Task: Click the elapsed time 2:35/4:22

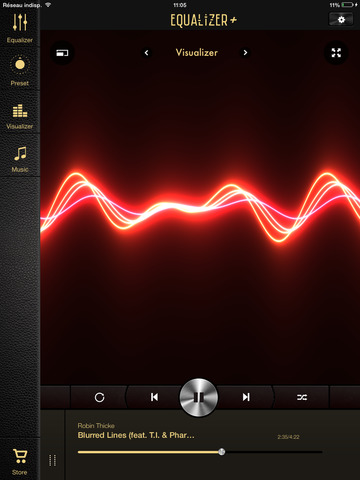Action: pos(288,437)
